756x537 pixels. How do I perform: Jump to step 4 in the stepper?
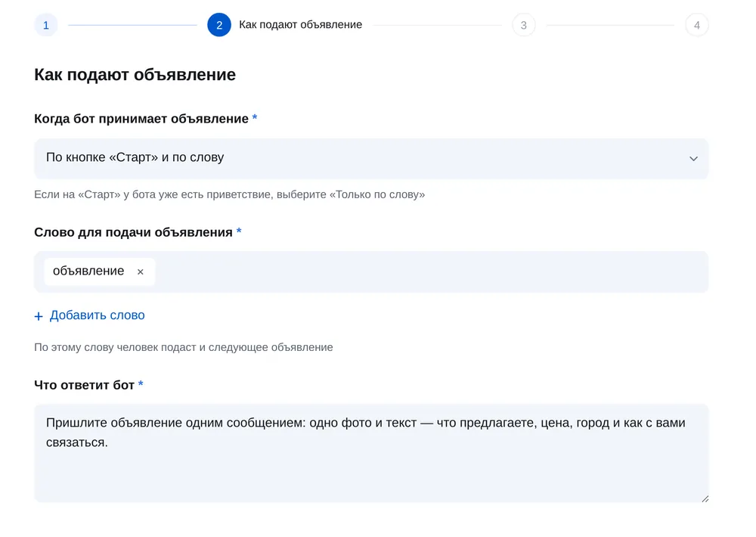tap(697, 25)
